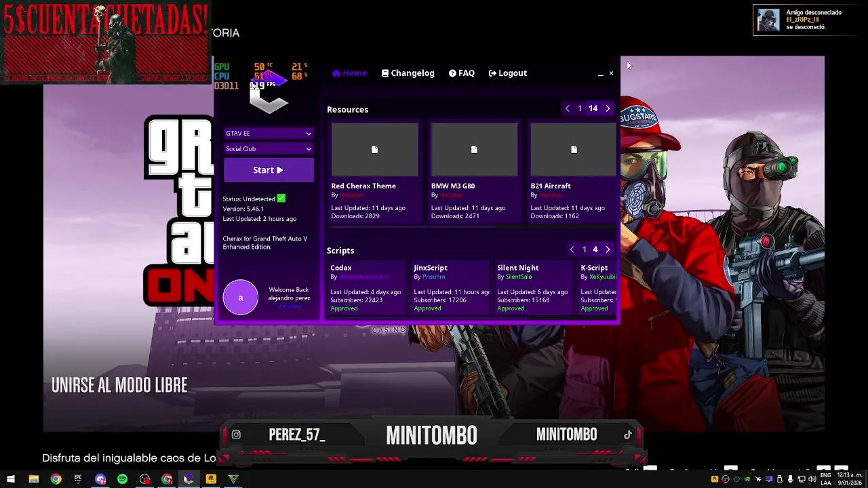
Task: Click the Red Cherax Theme title
Action: coord(363,186)
